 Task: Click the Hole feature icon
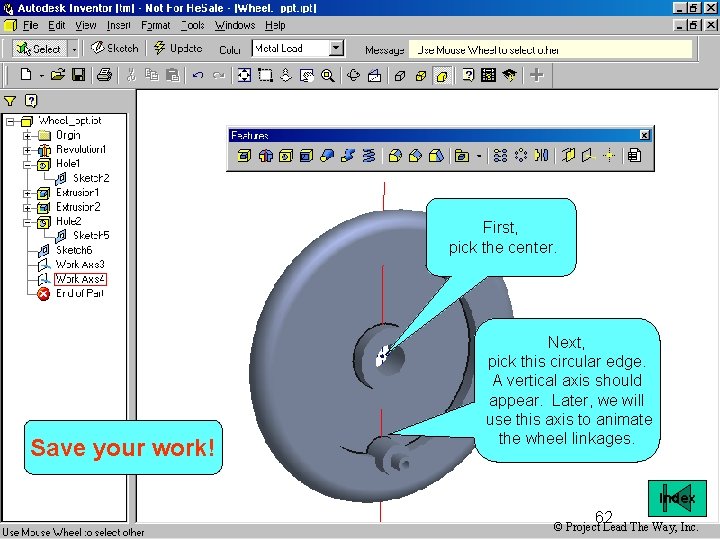click(286, 156)
